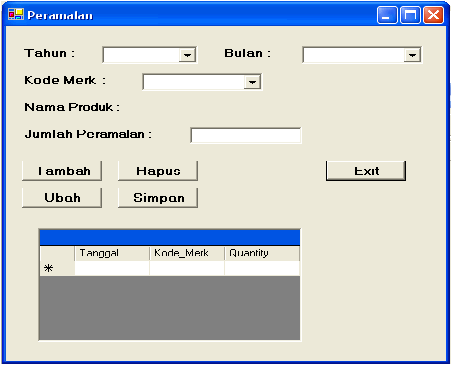The image size is (451, 365).
Task: Click the empty Kode_Merk cell in new row
Action: [x=187, y=268]
